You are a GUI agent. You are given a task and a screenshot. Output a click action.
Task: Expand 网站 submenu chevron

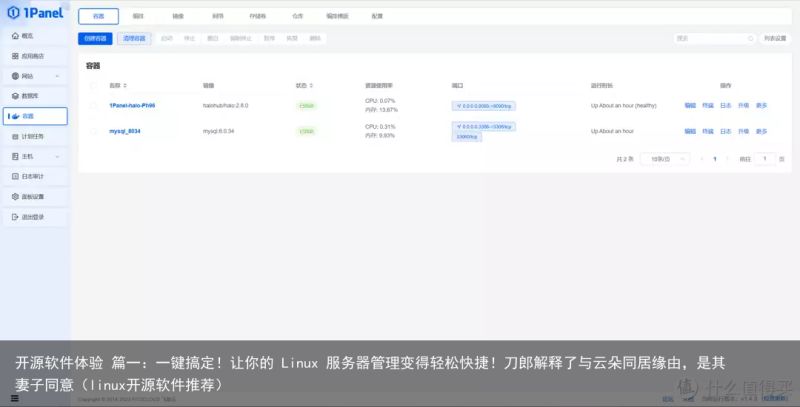[x=57, y=76]
